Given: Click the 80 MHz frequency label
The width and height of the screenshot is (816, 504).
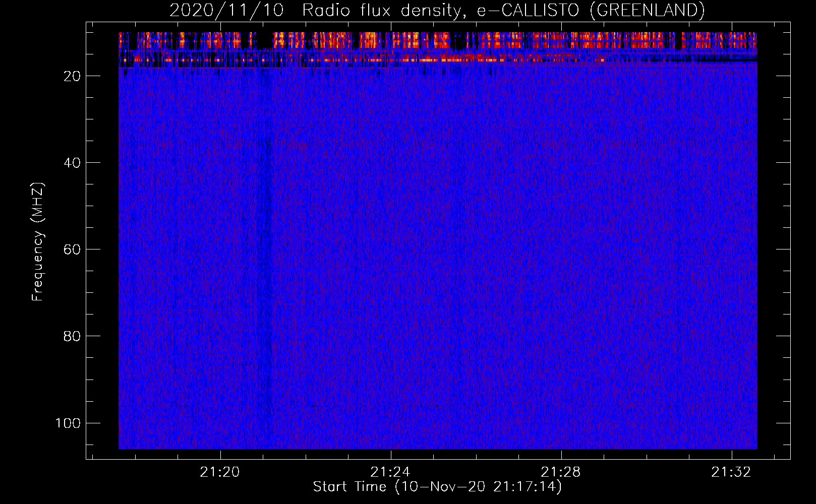Looking at the screenshot, I should [72, 336].
